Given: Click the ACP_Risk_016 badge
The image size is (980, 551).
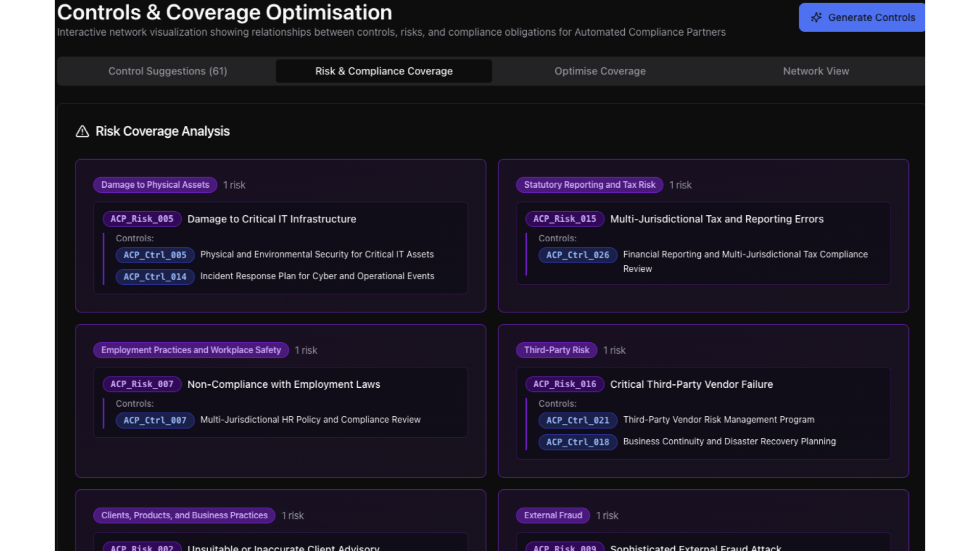Looking at the screenshot, I should point(565,384).
